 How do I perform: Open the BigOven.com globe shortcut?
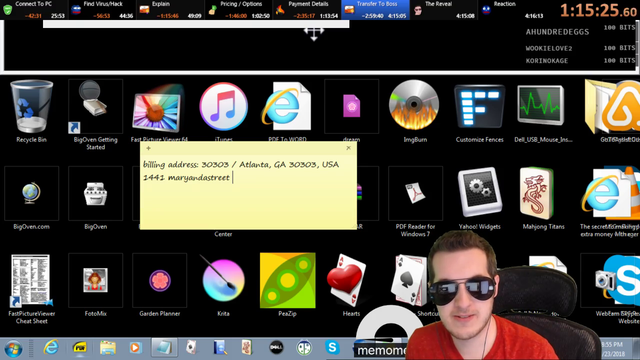click(31, 198)
